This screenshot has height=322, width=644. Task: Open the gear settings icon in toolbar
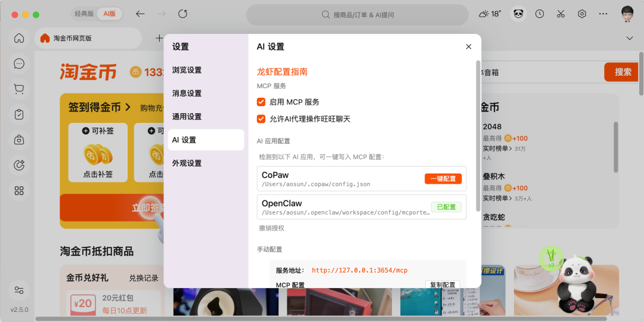[581, 14]
